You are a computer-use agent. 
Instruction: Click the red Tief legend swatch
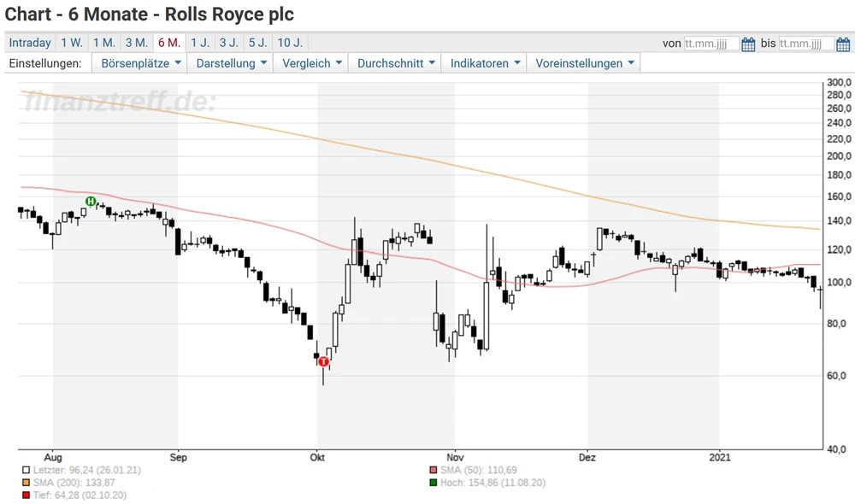pos(27,494)
